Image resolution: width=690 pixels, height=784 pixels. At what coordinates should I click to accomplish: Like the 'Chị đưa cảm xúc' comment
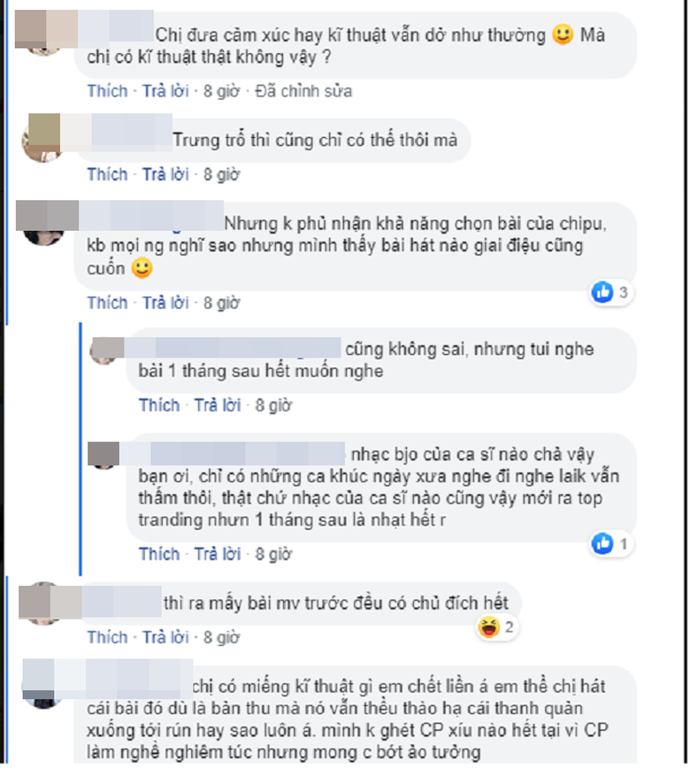click(108, 91)
